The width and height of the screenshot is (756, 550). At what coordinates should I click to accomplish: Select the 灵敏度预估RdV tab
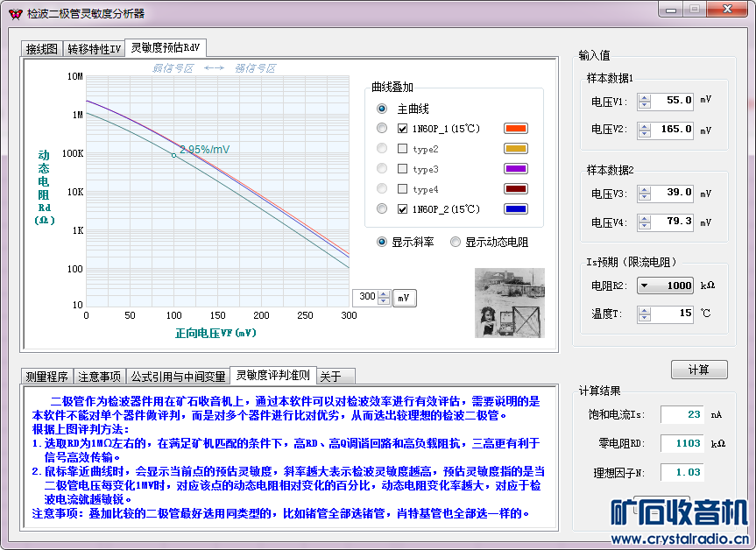166,47
